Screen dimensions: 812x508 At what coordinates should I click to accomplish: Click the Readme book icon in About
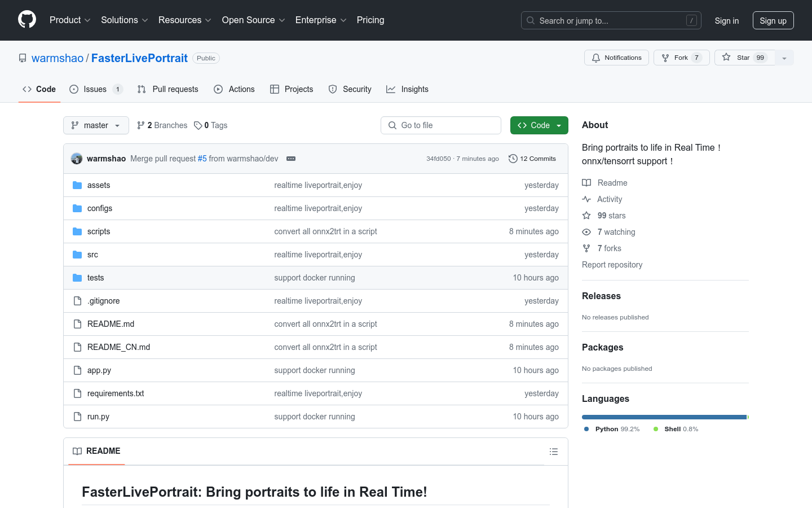(x=586, y=183)
